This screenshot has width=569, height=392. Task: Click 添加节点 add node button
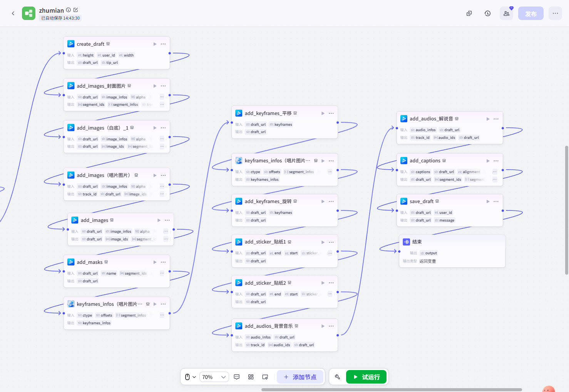(x=300, y=377)
